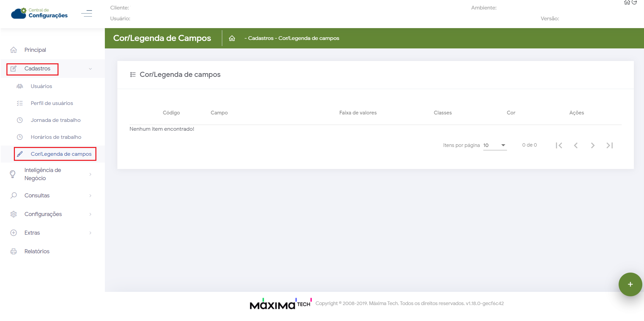The height and width of the screenshot is (321, 644).
Task: Collapse the Cadastros menu using its chevron
Action: point(90,69)
